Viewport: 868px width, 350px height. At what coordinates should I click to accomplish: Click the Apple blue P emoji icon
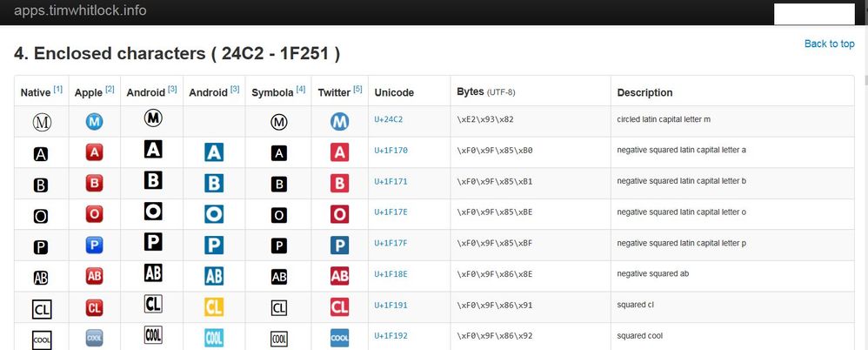click(95, 246)
